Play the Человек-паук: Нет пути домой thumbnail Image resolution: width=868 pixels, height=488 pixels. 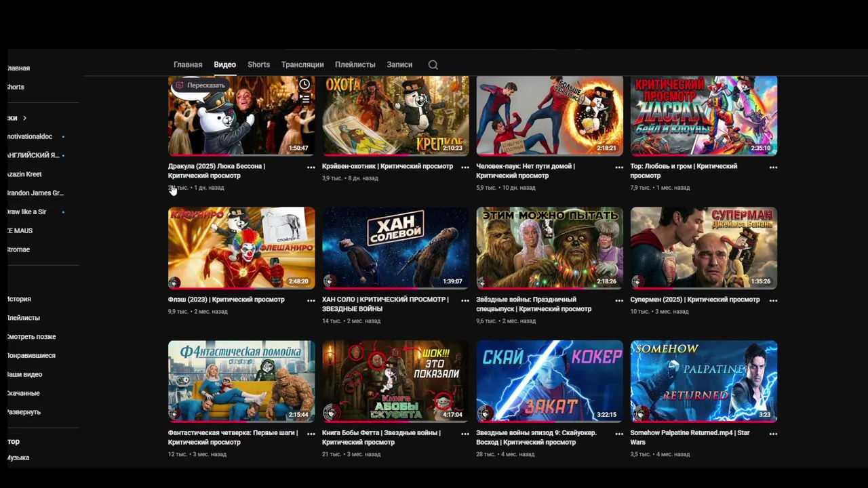pyautogui.click(x=549, y=116)
